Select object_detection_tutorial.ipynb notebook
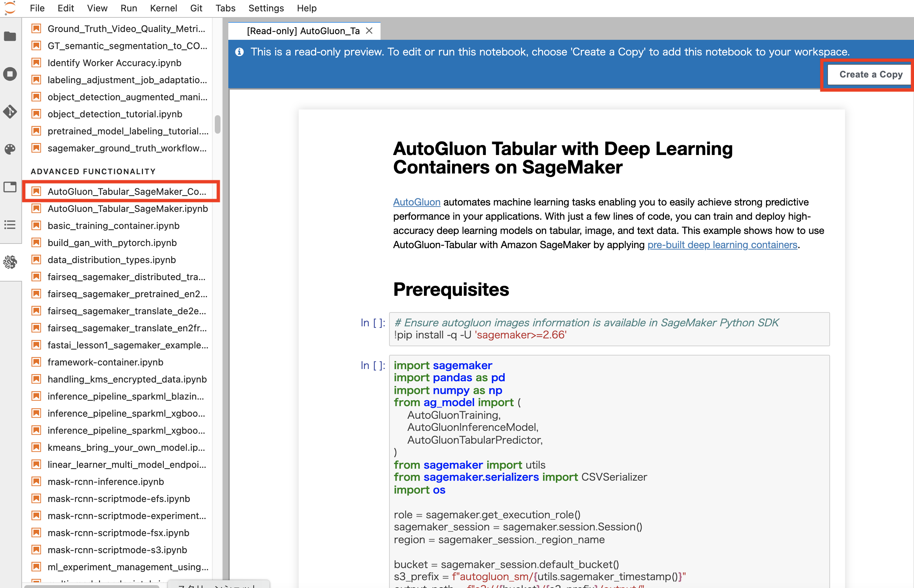 115,114
